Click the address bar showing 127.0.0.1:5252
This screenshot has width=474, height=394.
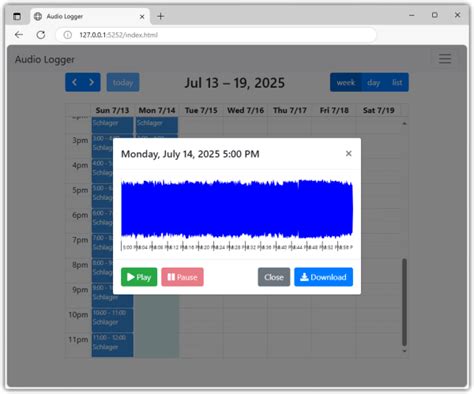pyautogui.click(x=217, y=35)
